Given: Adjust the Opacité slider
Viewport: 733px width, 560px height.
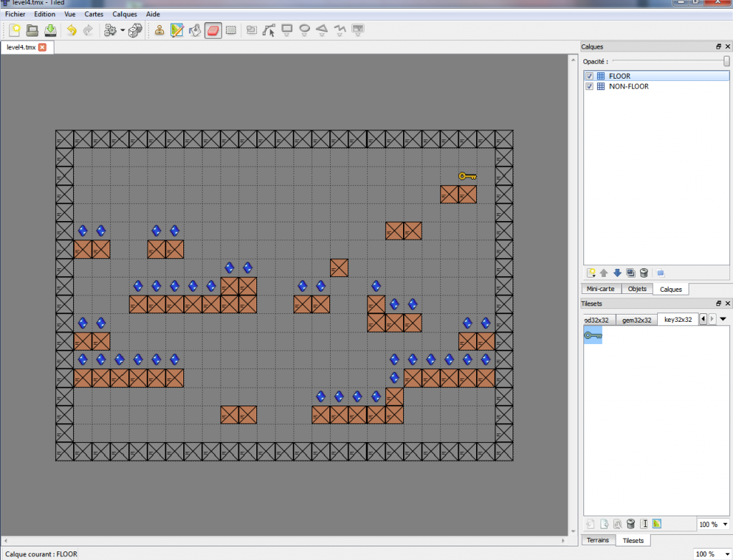Looking at the screenshot, I should (725, 62).
